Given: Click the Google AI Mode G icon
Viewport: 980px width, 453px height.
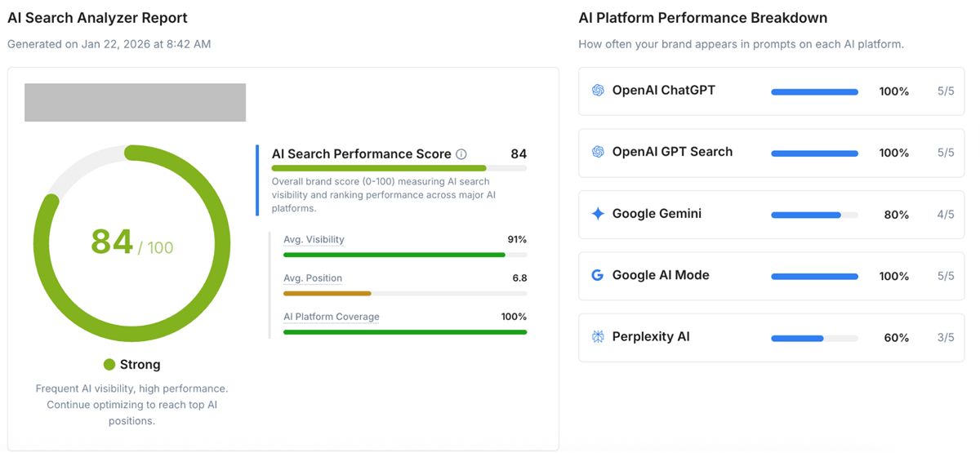Looking at the screenshot, I should 598,275.
